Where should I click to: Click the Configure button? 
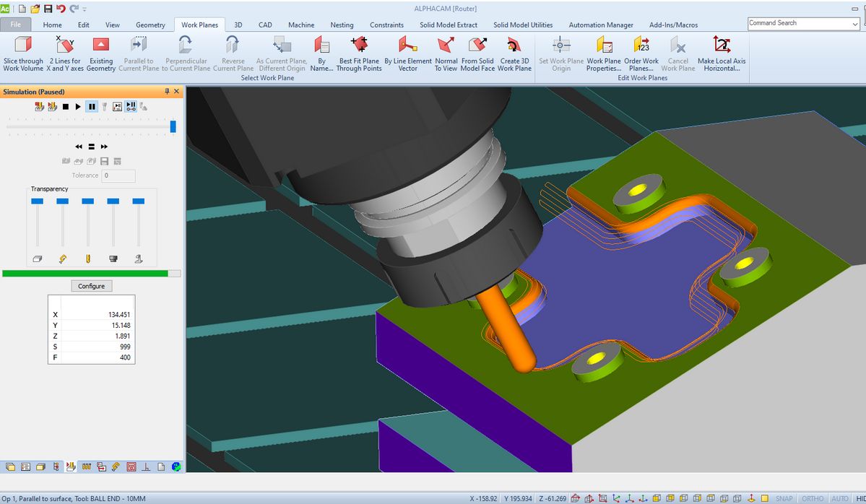point(91,286)
